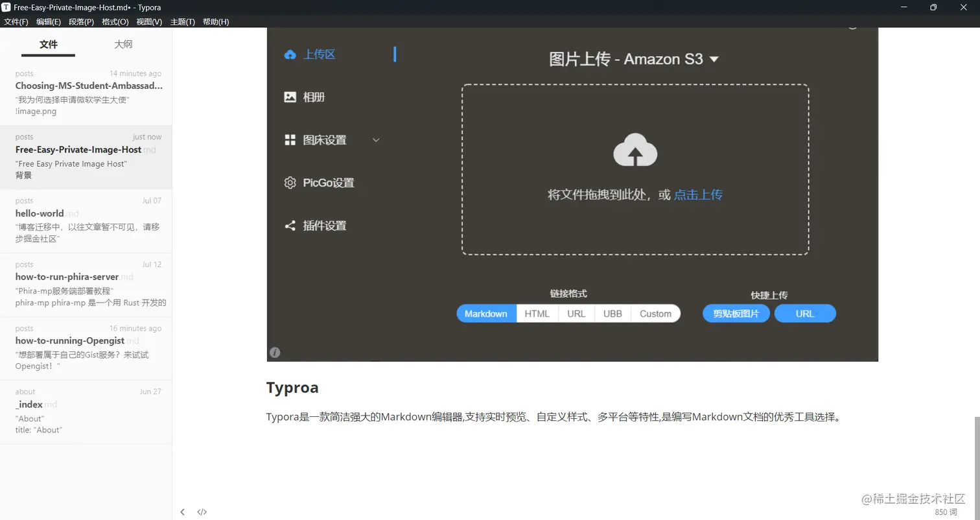This screenshot has height=520, width=980.
Task: Select HTML link format
Action: coord(537,313)
